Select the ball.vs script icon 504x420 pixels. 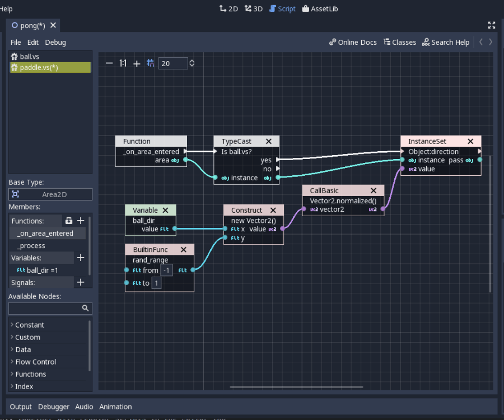(x=14, y=56)
